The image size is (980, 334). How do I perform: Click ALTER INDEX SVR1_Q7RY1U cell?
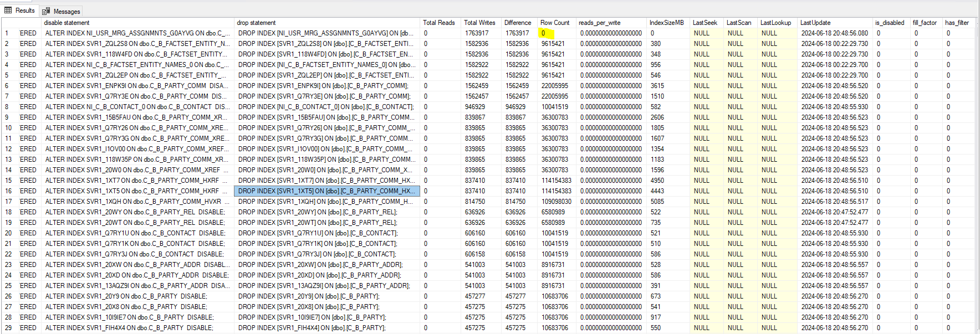(137, 233)
